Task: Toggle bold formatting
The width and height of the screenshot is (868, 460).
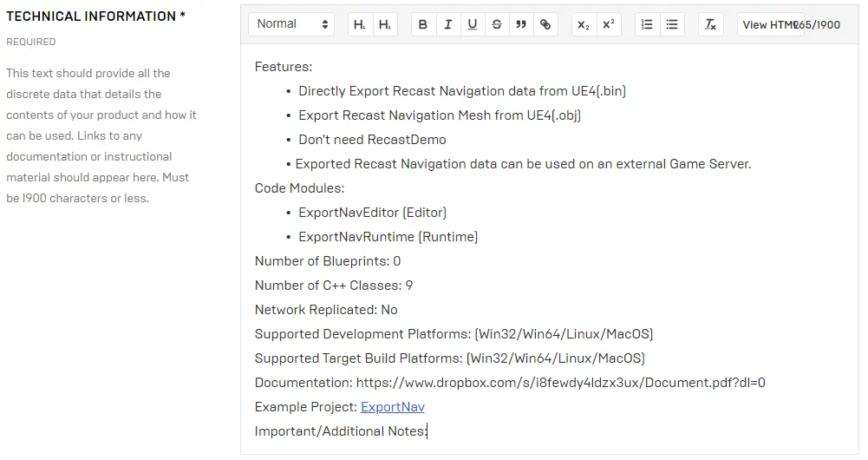Action: tap(423, 25)
